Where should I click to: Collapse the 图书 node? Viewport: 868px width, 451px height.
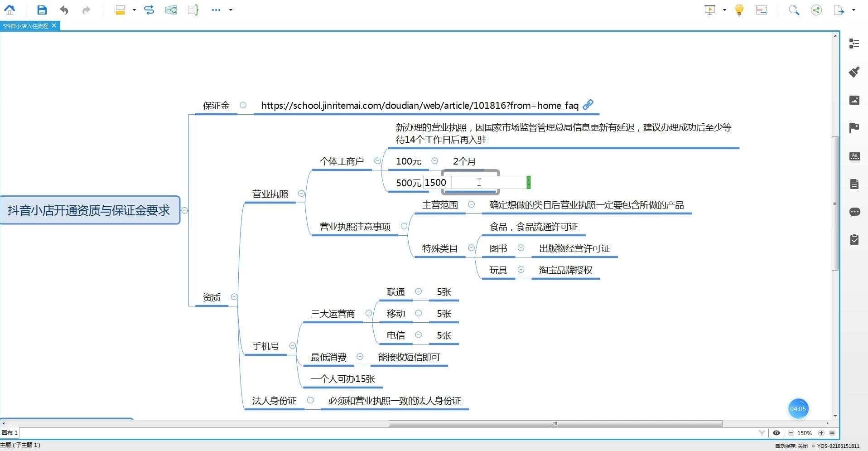[x=521, y=248]
